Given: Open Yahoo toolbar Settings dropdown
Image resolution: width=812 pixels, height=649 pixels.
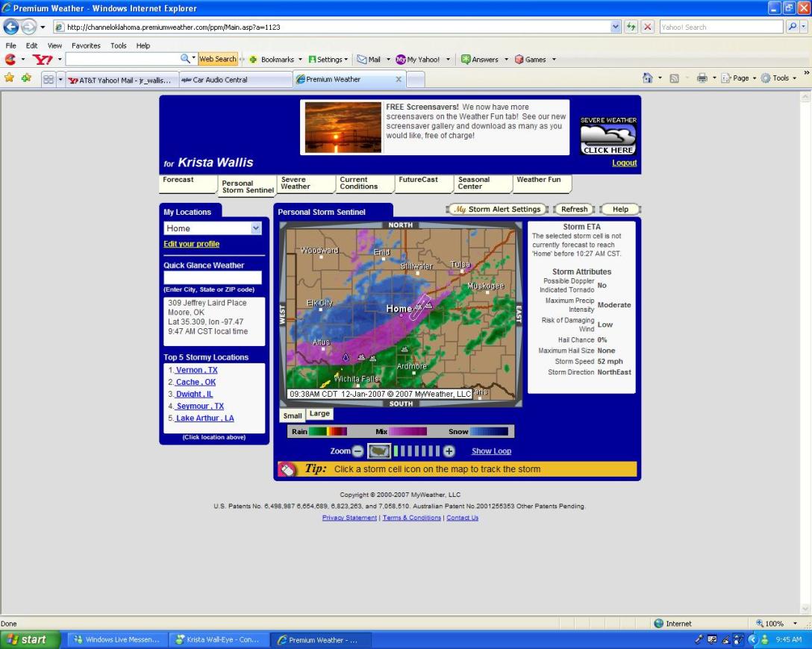Looking at the screenshot, I should tap(328, 60).
